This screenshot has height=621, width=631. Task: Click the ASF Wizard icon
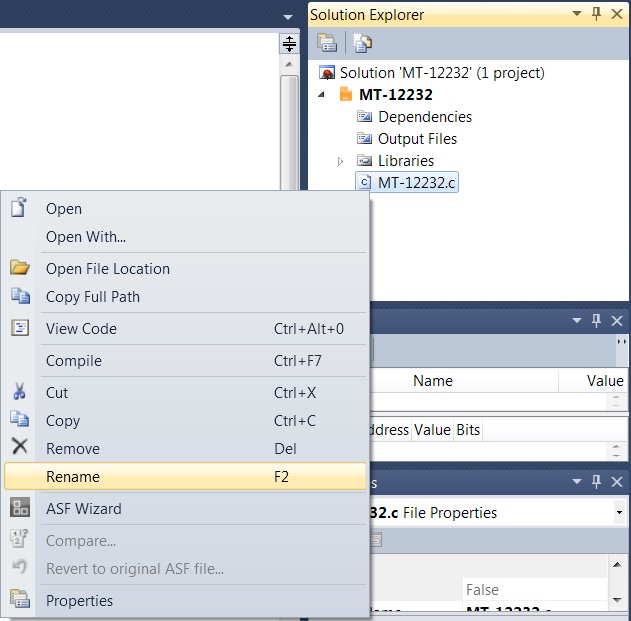20,508
